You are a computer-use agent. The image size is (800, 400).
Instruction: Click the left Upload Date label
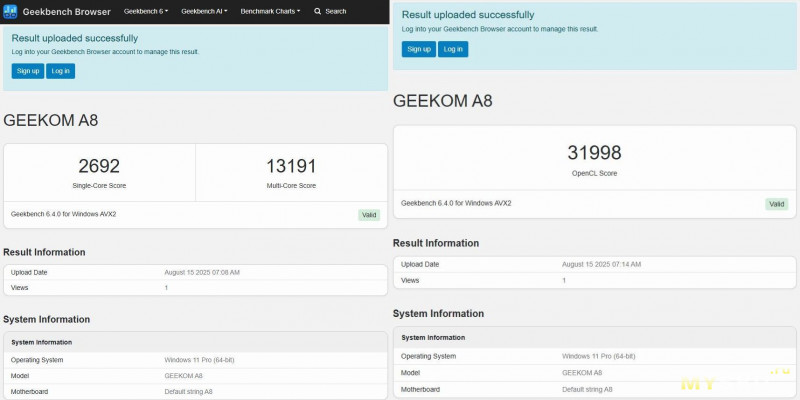(29, 272)
